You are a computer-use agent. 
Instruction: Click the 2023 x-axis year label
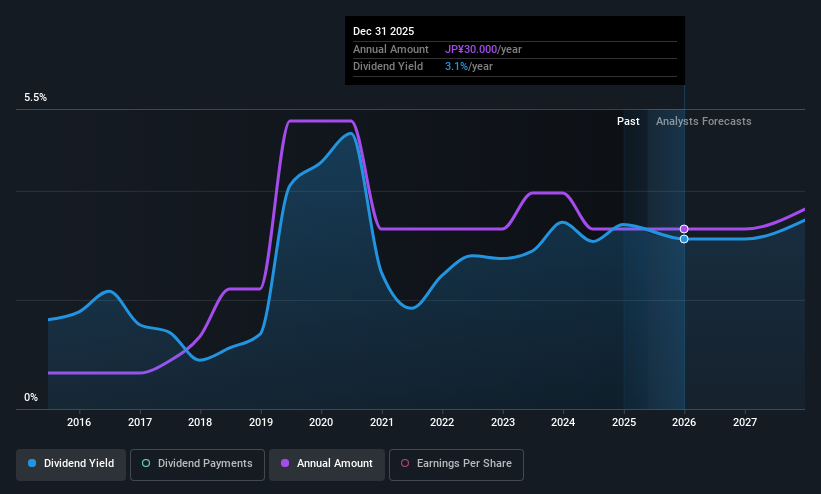[x=503, y=422]
